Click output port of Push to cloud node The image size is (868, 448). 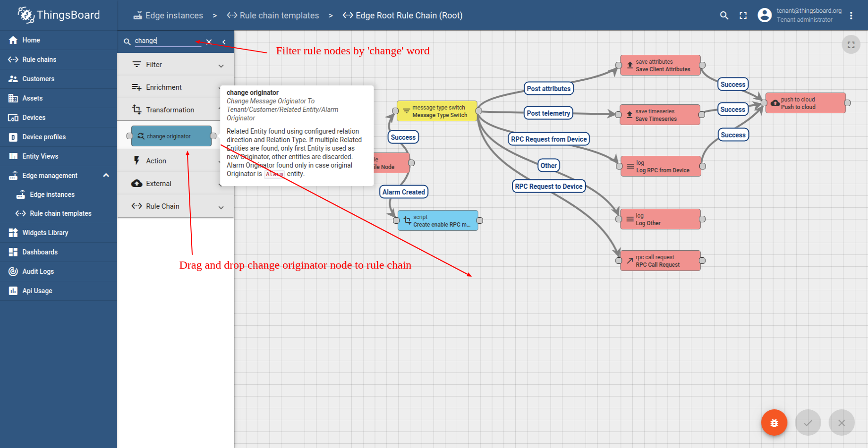[x=847, y=103]
